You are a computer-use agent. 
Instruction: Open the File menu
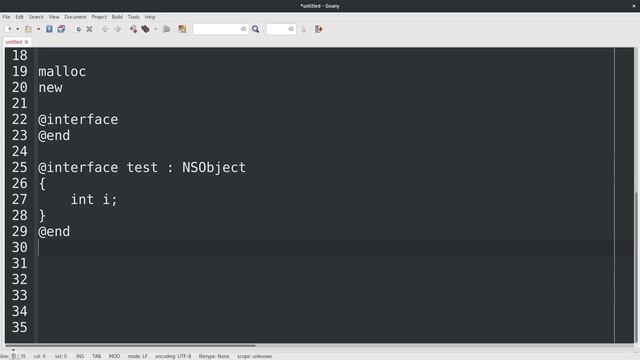[6, 17]
